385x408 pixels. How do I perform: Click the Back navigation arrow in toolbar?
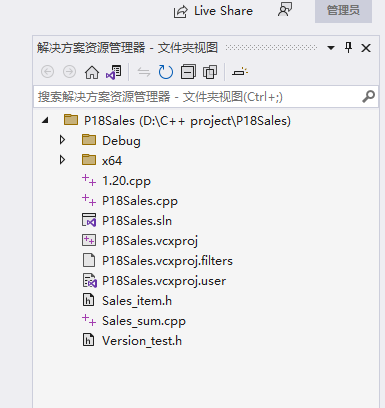(47, 72)
